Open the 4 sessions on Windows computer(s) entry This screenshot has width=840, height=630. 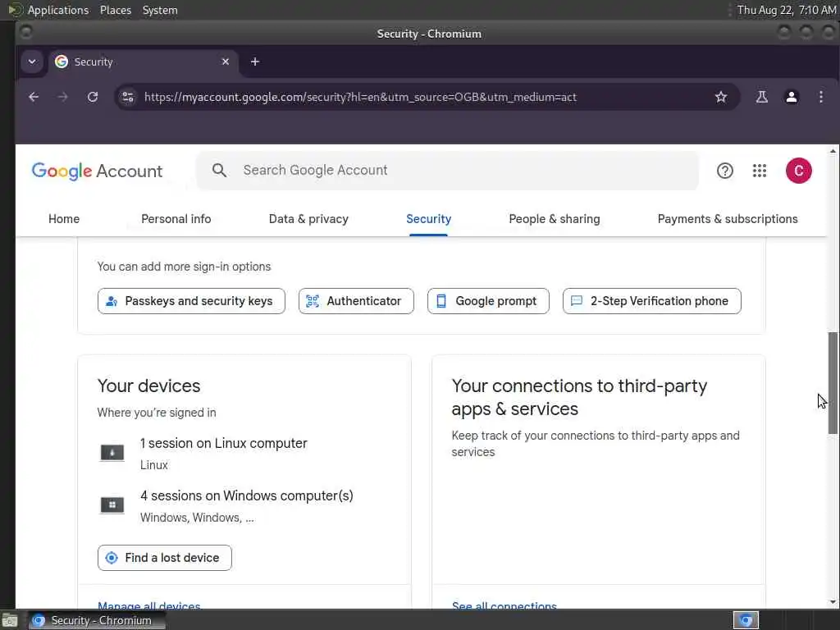[246, 496]
